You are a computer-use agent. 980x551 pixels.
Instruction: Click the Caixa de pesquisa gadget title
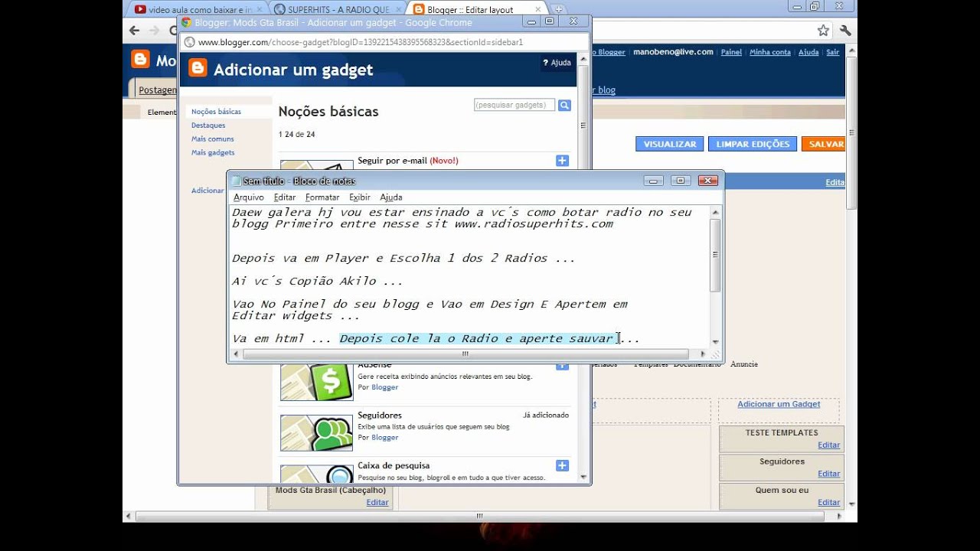394,465
